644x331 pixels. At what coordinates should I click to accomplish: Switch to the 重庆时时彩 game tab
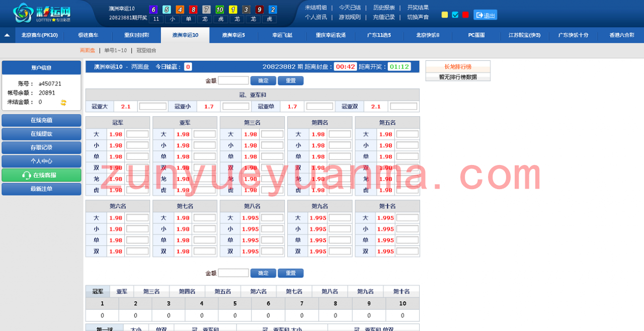coord(136,35)
